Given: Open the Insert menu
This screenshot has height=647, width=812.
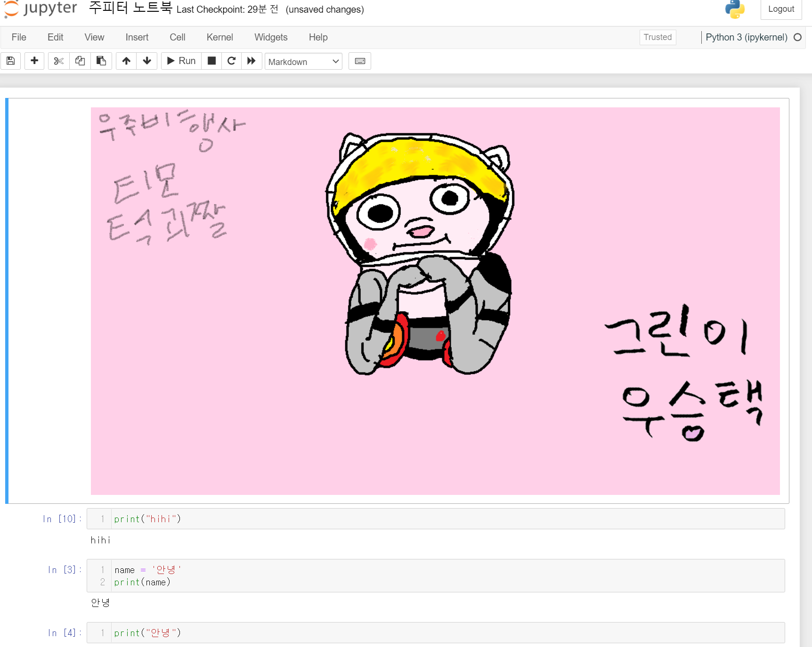Looking at the screenshot, I should (137, 37).
